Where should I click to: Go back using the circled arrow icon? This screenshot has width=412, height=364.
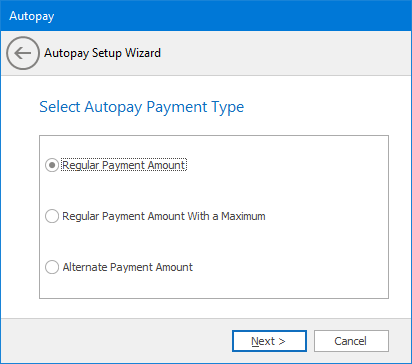pyautogui.click(x=23, y=53)
